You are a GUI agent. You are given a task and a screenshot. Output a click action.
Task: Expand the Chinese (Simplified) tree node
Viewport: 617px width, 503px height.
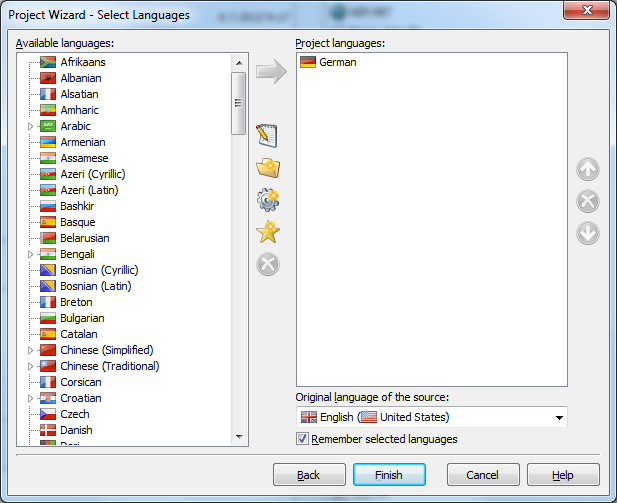29,351
